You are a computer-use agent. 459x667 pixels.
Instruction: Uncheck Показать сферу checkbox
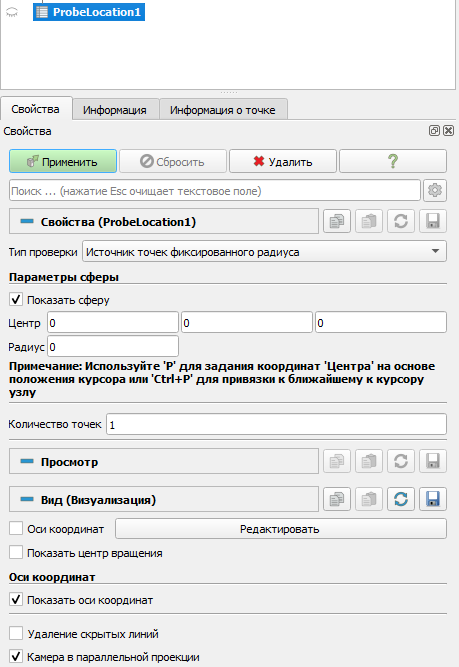(16, 299)
